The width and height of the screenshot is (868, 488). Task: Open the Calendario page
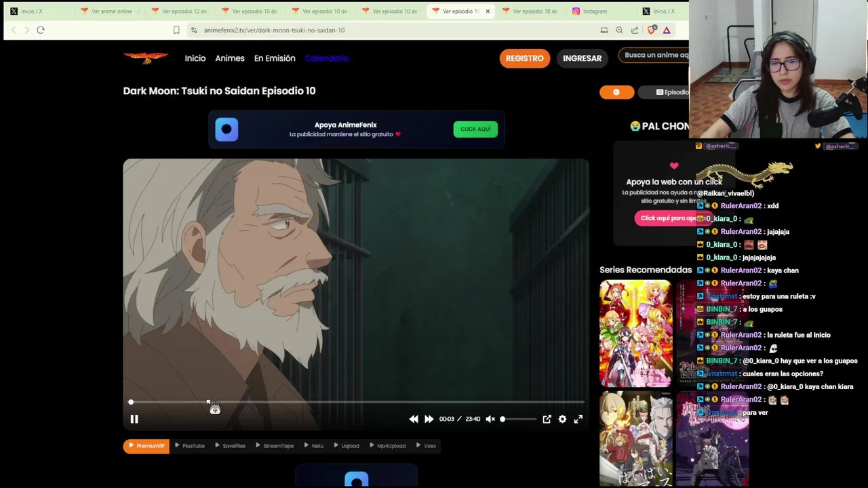coord(327,58)
